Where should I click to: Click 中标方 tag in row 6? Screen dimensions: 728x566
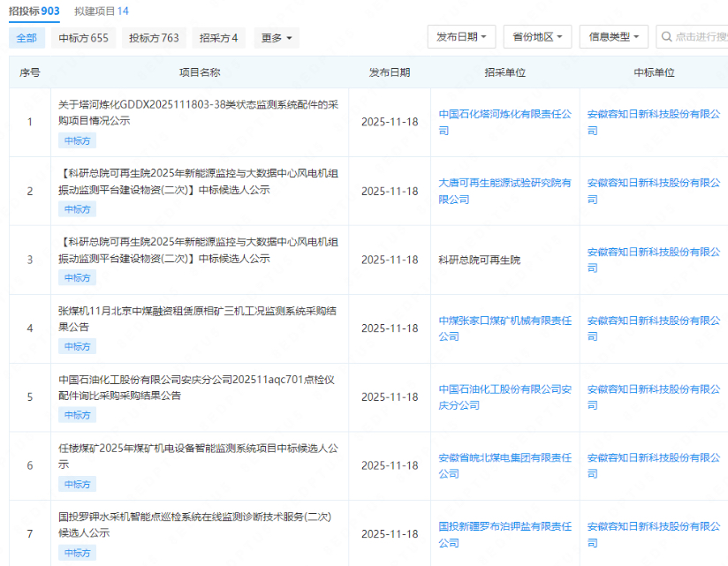tap(77, 485)
